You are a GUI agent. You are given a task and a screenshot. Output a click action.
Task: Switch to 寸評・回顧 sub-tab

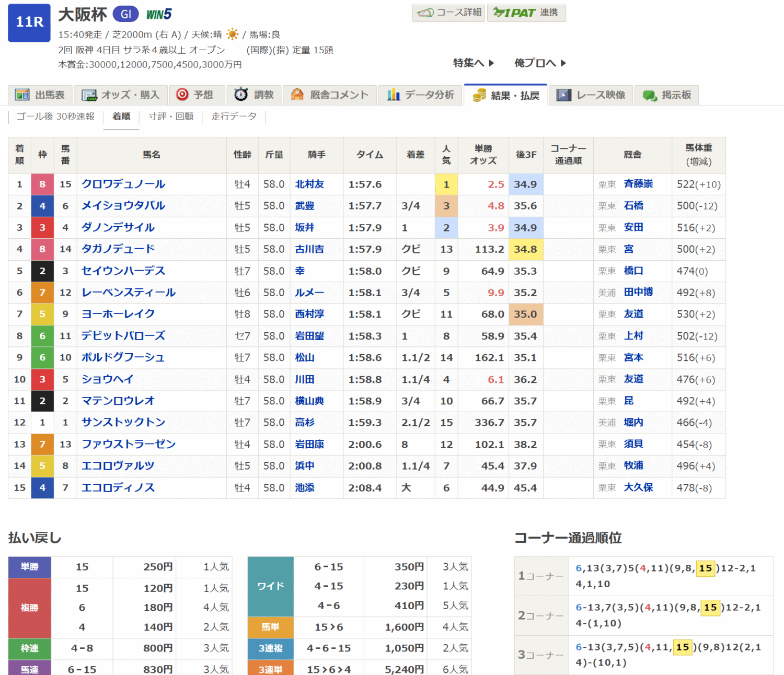171,117
